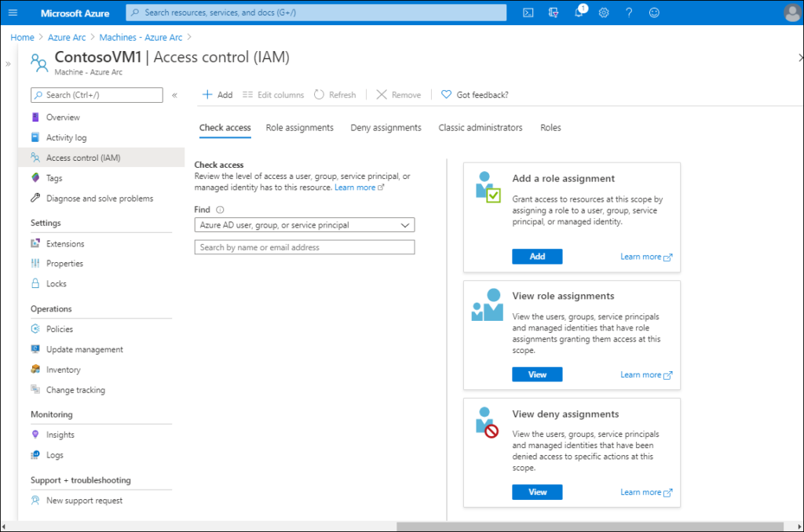The width and height of the screenshot is (804, 532).
Task: Click the Search by name or email field
Action: pos(305,247)
